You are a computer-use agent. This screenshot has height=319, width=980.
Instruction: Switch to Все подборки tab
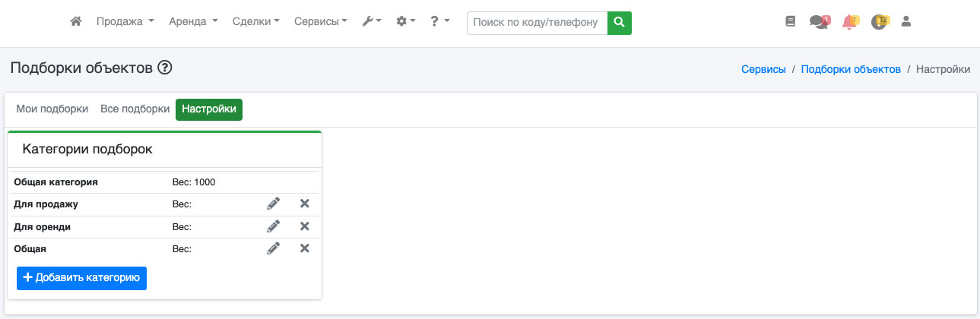click(x=135, y=109)
